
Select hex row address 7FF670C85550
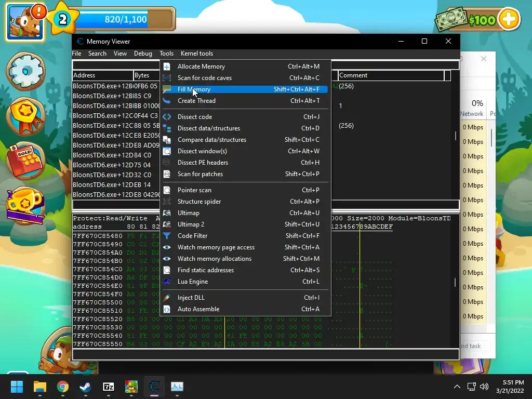pyautogui.click(x=98, y=344)
